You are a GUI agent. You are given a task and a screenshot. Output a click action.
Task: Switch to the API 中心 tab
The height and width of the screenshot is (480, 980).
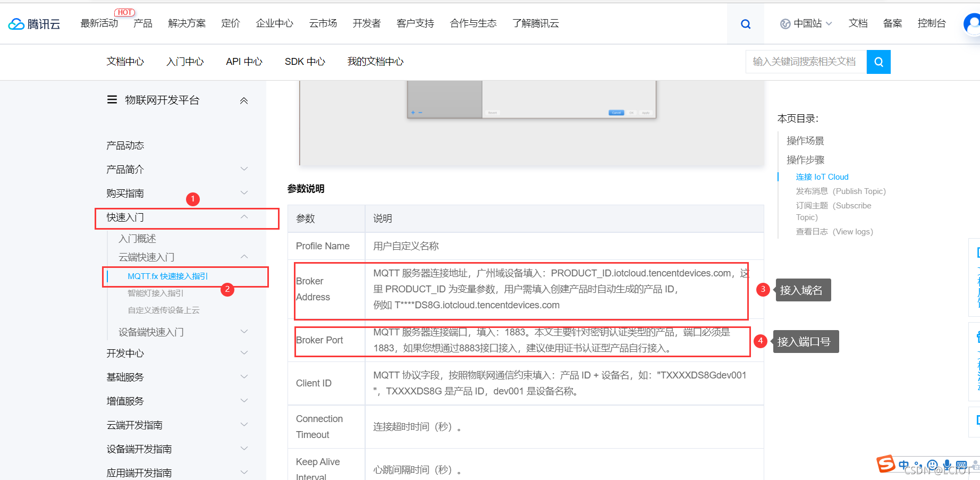tap(244, 62)
